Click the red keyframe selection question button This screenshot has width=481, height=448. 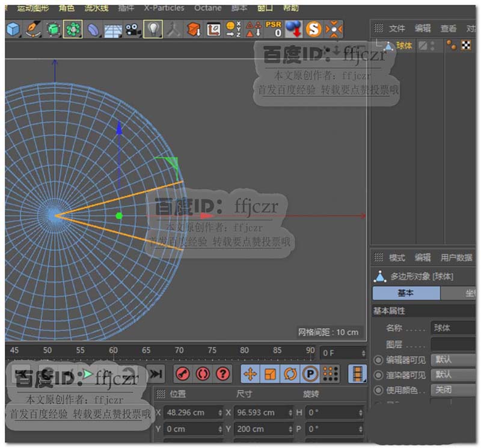pos(223,374)
